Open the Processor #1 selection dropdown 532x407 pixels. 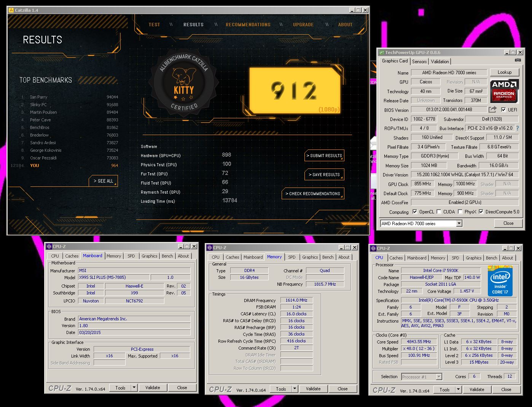(x=439, y=377)
